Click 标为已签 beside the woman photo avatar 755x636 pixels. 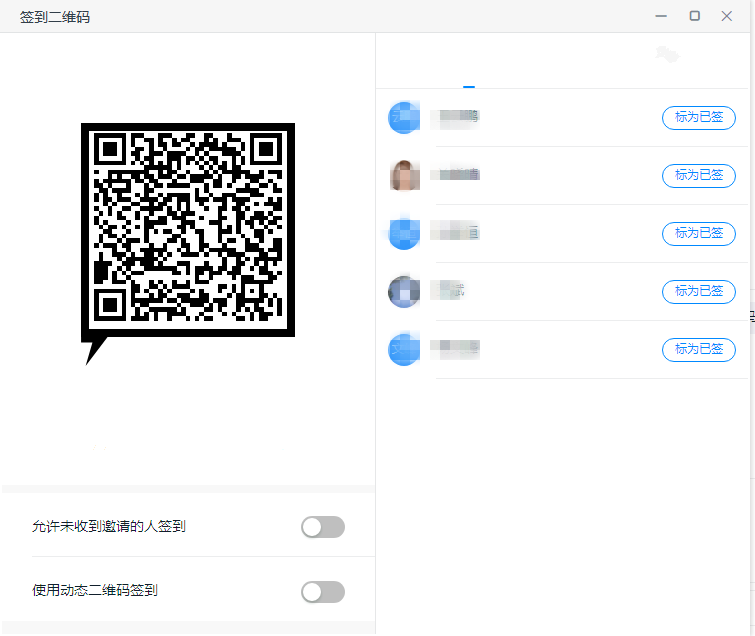point(699,176)
